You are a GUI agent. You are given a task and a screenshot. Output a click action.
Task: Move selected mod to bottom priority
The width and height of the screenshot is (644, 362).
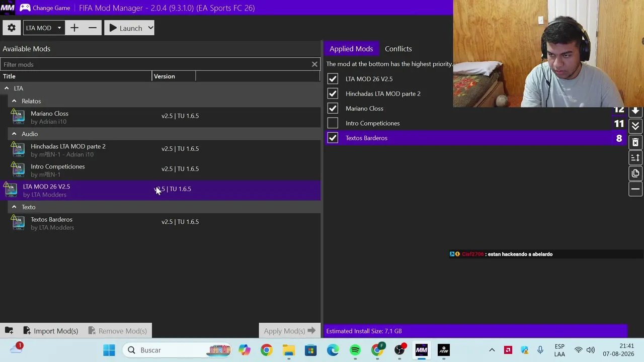click(x=635, y=125)
